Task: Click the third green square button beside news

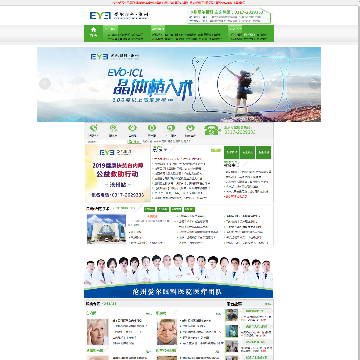Action: [x=263, y=153]
